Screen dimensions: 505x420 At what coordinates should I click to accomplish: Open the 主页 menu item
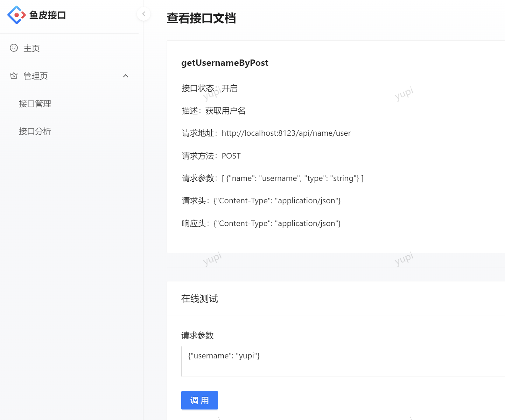point(31,48)
